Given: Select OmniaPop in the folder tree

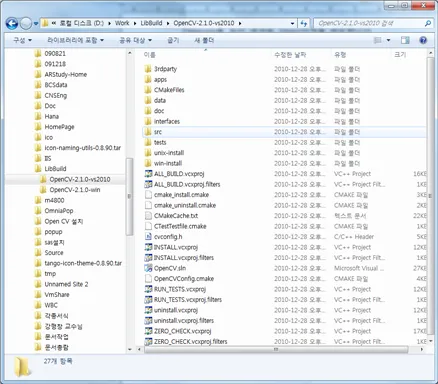Looking at the screenshot, I should [59, 211].
